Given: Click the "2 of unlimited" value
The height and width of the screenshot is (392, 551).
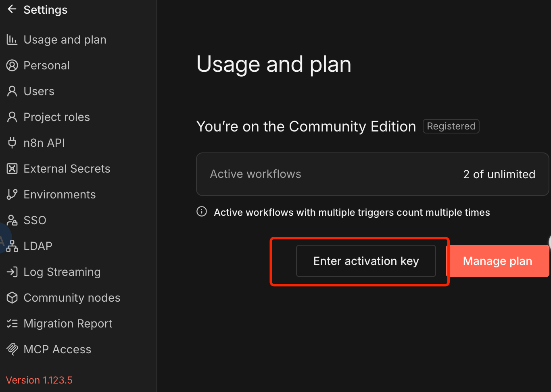Looking at the screenshot, I should click(x=499, y=174).
